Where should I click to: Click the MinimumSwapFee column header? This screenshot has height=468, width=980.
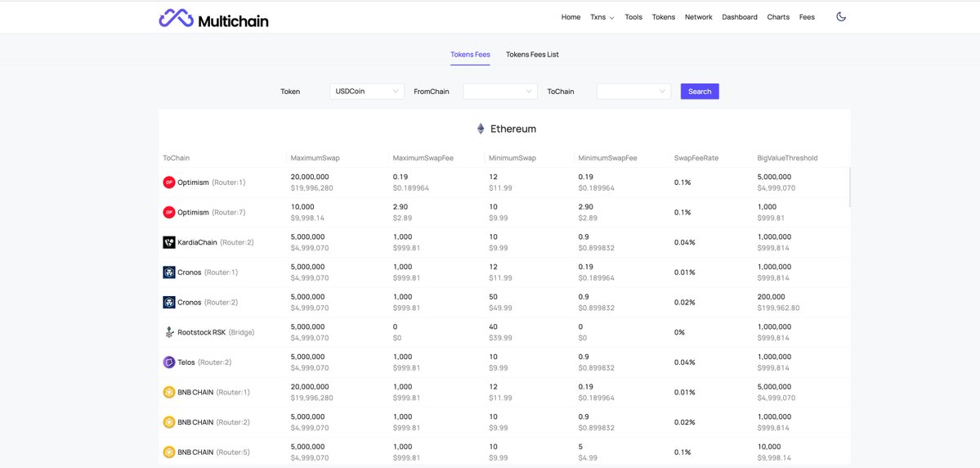tap(607, 158)
